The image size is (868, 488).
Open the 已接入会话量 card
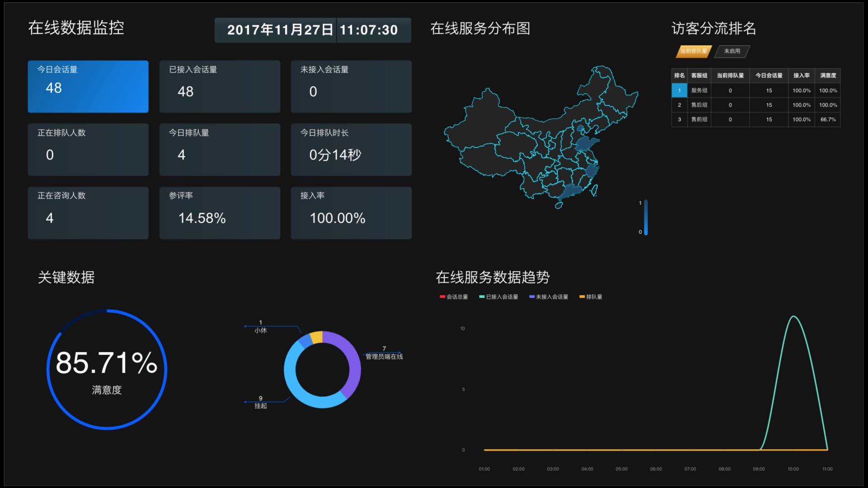pos(220,86)
